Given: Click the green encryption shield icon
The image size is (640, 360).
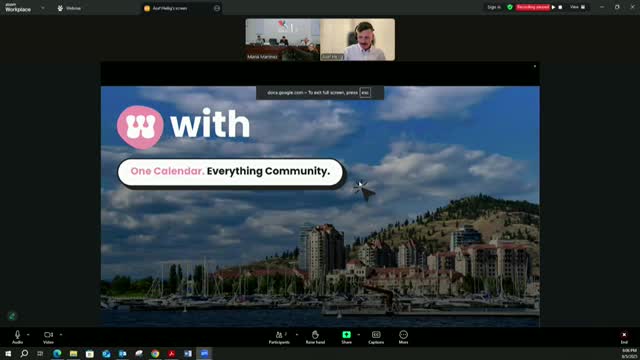Looking at the screenshot, I should coord(510,7).
